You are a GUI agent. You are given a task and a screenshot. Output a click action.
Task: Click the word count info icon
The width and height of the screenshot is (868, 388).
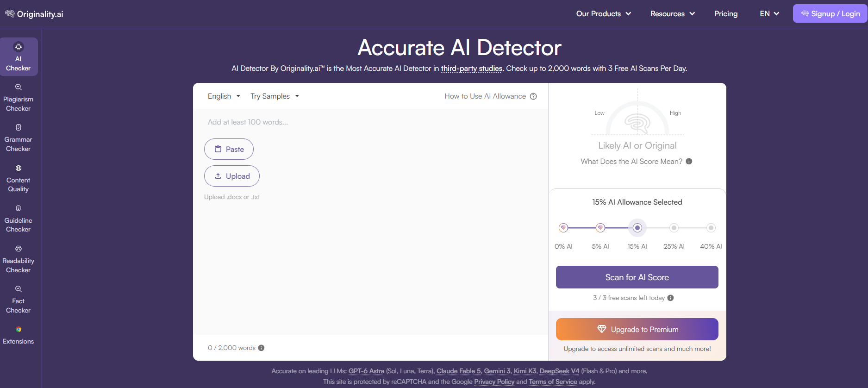[261, 348]
